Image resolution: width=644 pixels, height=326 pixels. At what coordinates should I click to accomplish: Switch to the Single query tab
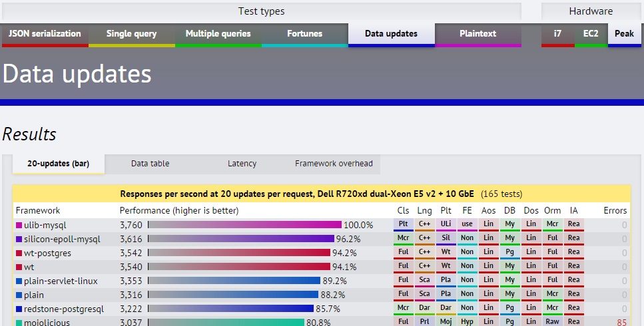tap(131, 35)
